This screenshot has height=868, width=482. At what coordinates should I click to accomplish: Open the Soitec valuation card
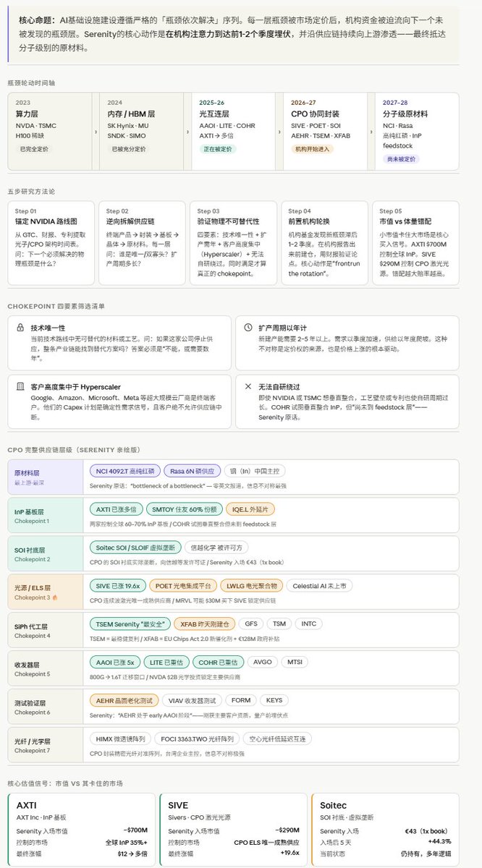click(385, 830)
